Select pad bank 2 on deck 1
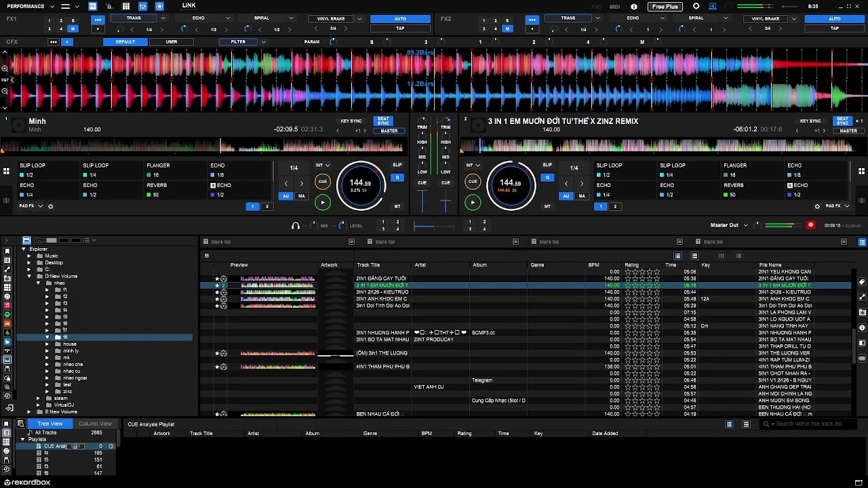This screenshot has width=868, height=488. pos(267,206)
